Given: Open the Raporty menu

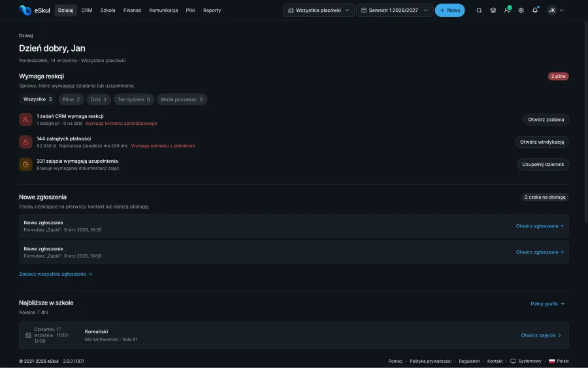Looking at the screenshot, I should (212, 10).
